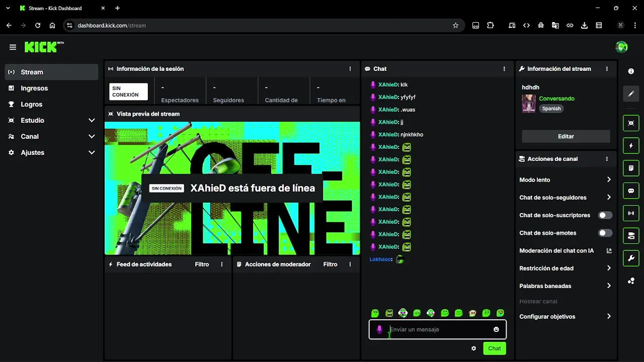Image resolution: width=644 pixels, height=362 pixels.
Task: Open the Filtro dropdown in Feed de actividades
Action: [202, 264]
